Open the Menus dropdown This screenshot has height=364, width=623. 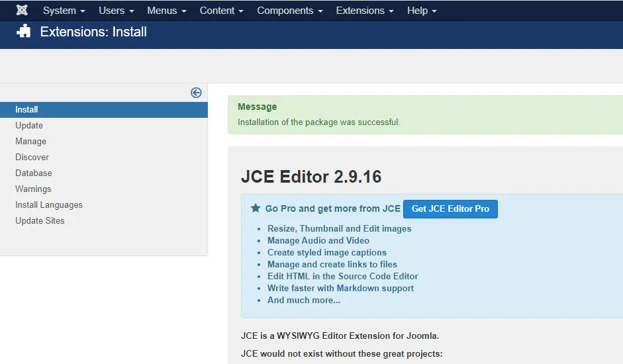tap(166, 11)
